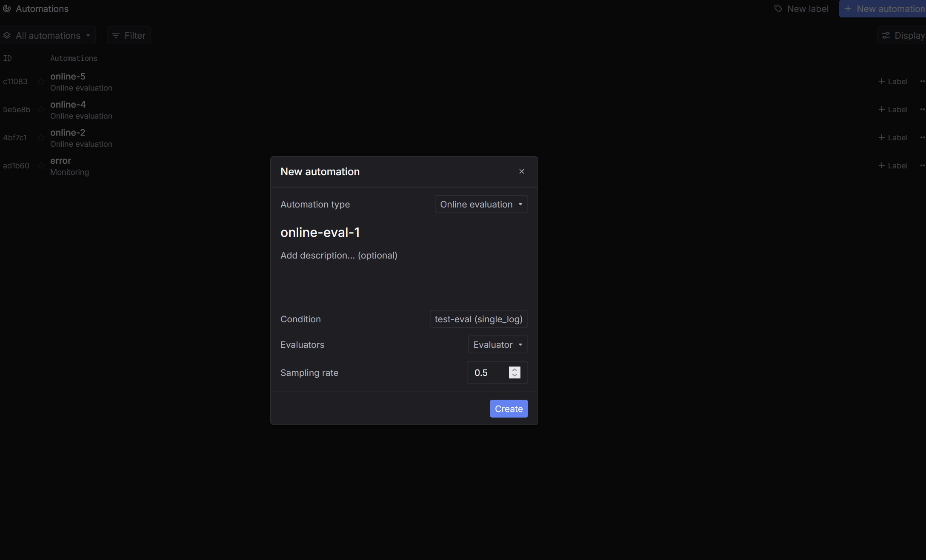Expand the Evaluator dropdown
926x560 pixels.
coord(497,344)
